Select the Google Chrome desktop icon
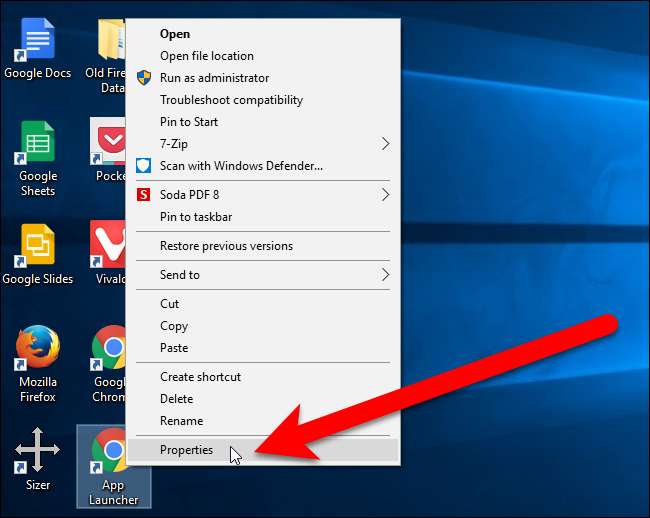650x518 pixels. pyautogui.click(x=108, y=347)
